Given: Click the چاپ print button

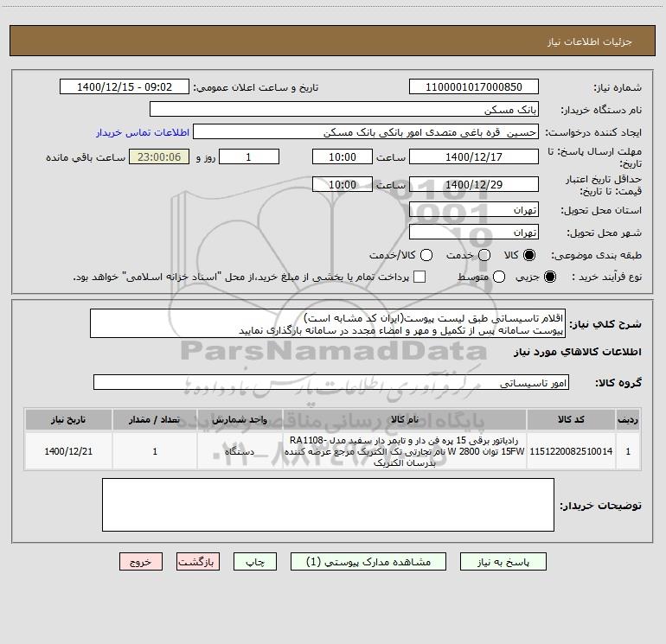Looking at the screenshot, I should pyautogui.click(x=255, y=562).
